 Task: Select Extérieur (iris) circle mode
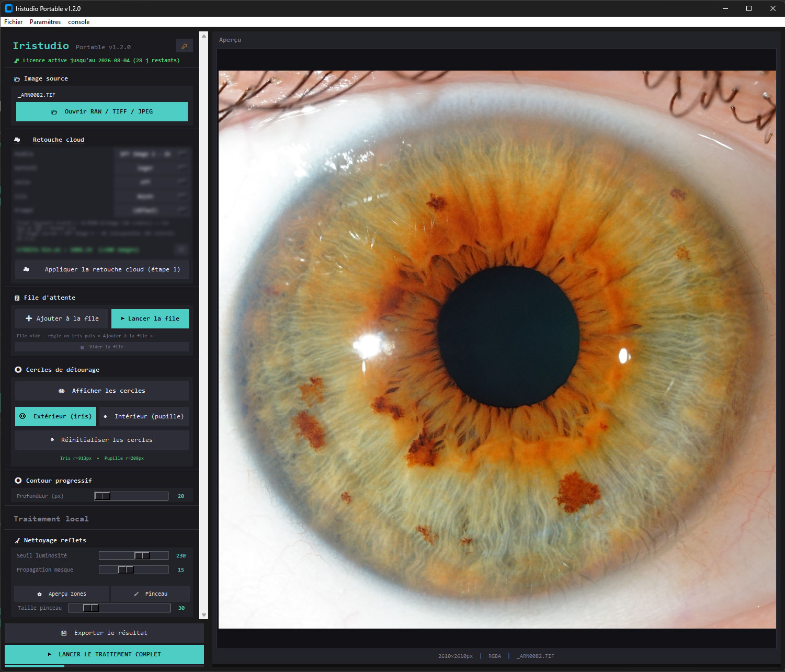55,416
